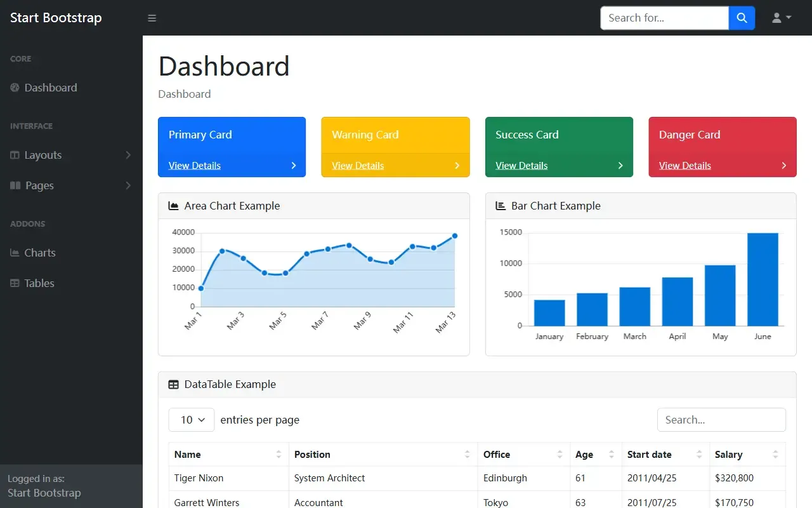Open the user account dropdown
Viewport: 812px width, 508px height.
782,18
